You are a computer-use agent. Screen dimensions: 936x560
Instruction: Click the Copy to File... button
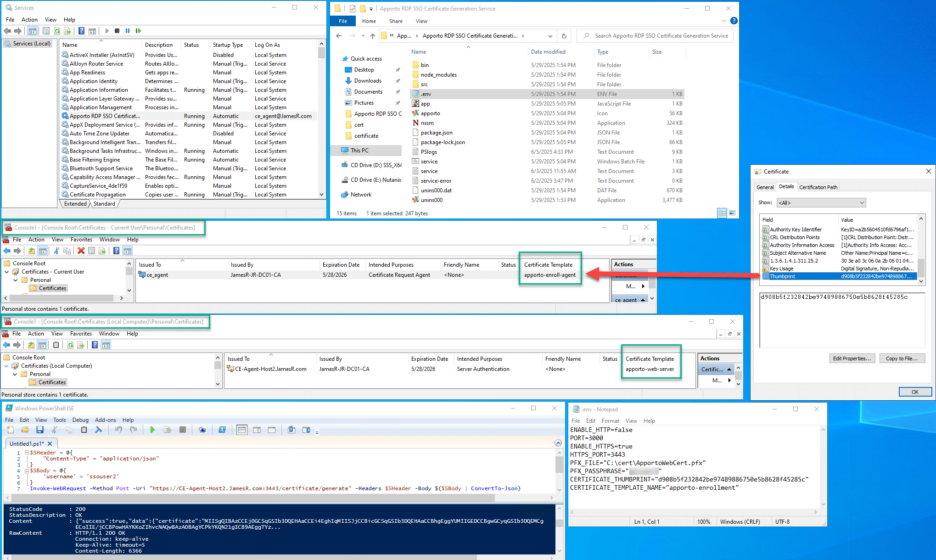902,358
